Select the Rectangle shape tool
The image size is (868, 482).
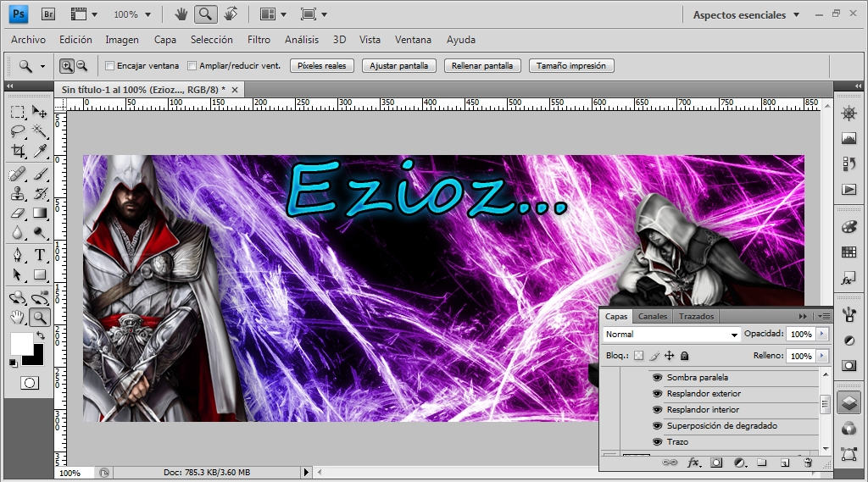(39, 274)
